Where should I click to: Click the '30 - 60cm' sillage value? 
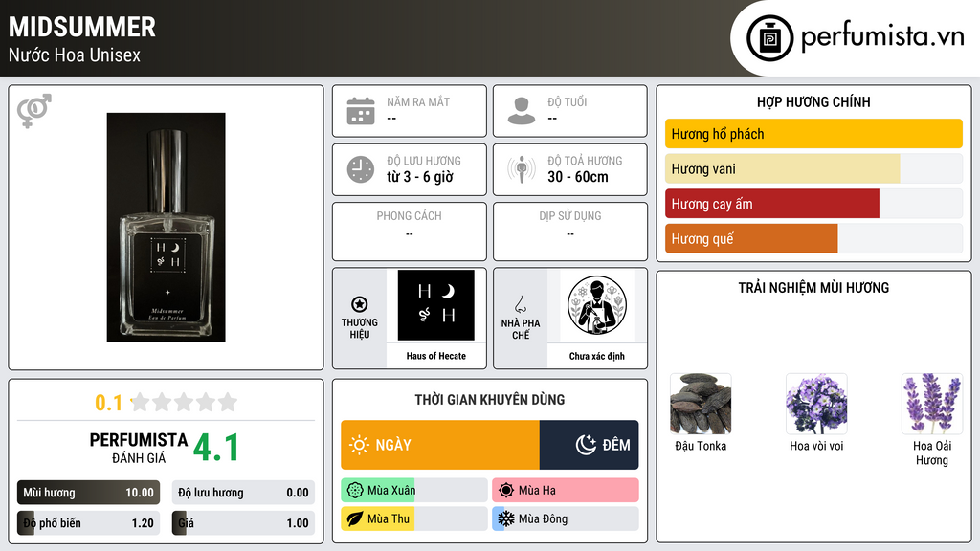click(578, 177)
